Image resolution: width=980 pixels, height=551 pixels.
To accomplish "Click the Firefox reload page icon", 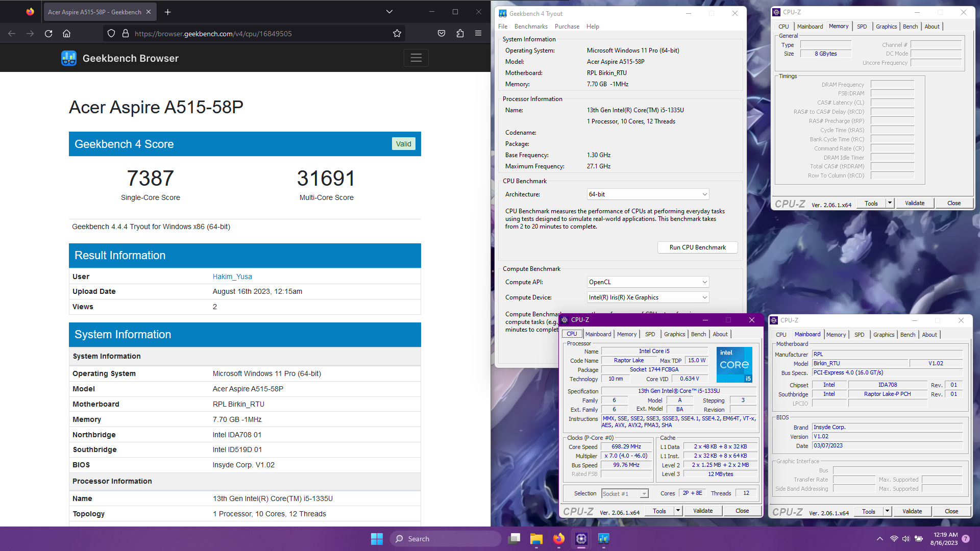I will [x=48, y=34].
